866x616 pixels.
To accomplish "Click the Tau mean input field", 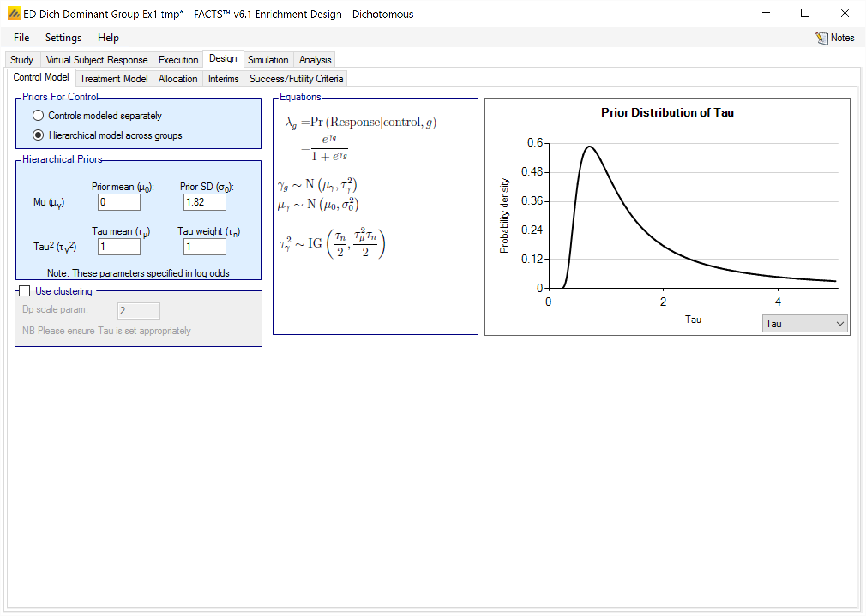I will pos(119,247).
